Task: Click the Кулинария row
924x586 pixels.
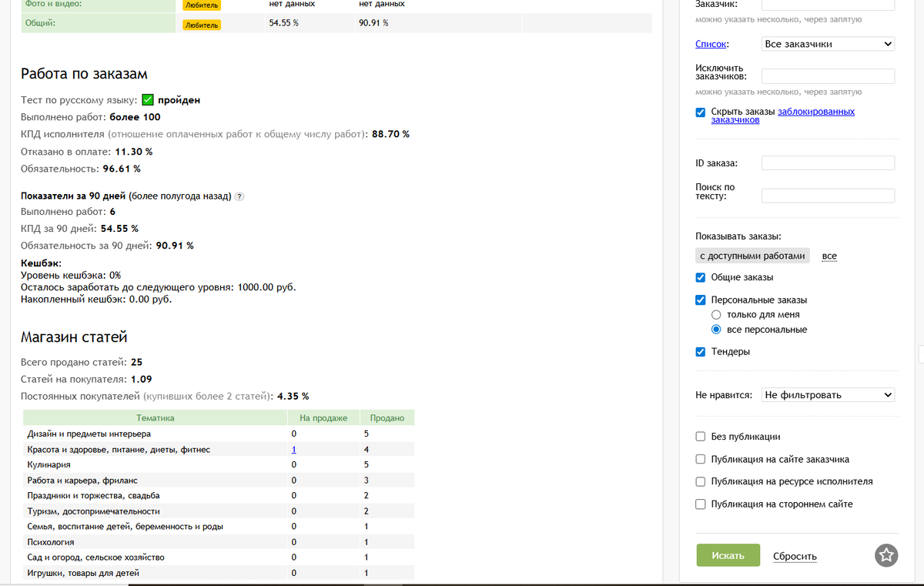Action: click(219, 464)
